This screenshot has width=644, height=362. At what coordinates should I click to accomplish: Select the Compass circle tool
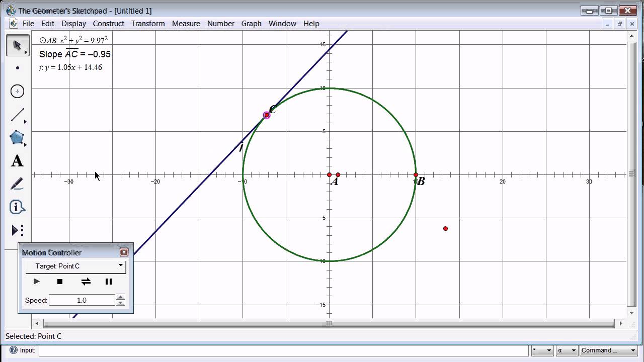click(17, 91)
